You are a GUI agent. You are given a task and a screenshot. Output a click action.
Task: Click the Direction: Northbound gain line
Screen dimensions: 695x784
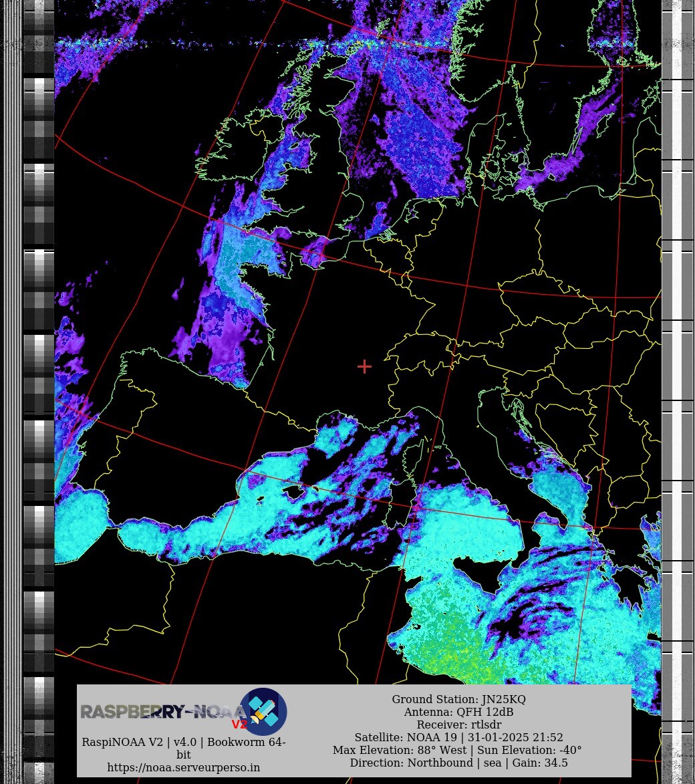pos(458,763)
